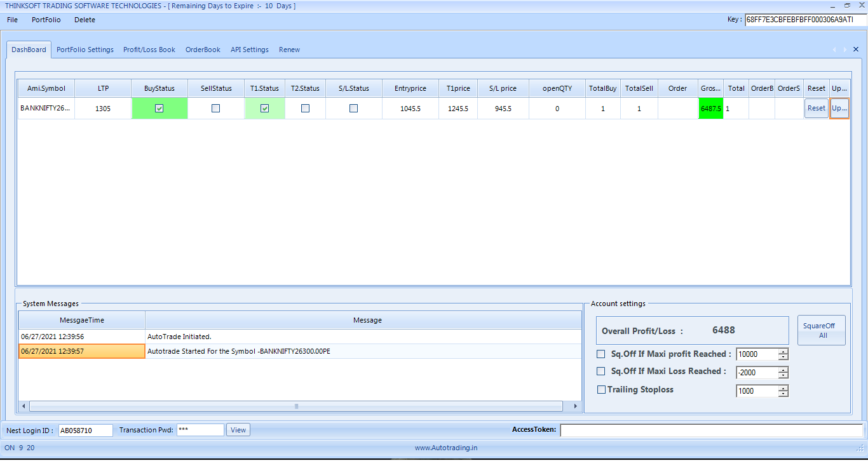Visit the www.Autotrading.in link
The image size is (868, 461).
(x=446, y=448)
